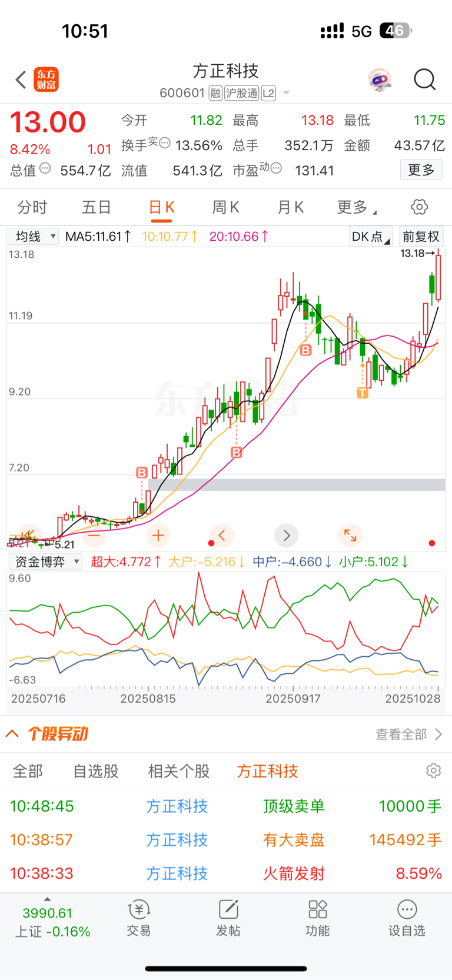
Task: Switch to 月K tab
Action: tap(290, 207)
